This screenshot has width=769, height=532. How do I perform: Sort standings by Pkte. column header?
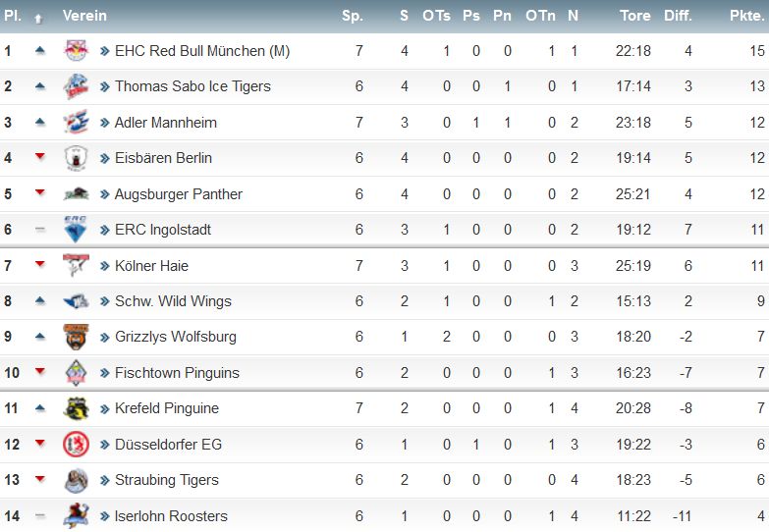pos(747,16)
